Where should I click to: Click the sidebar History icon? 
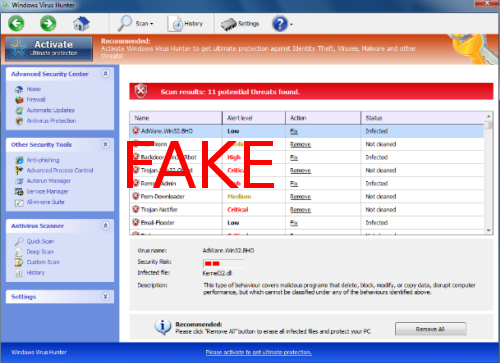point(19,273)
